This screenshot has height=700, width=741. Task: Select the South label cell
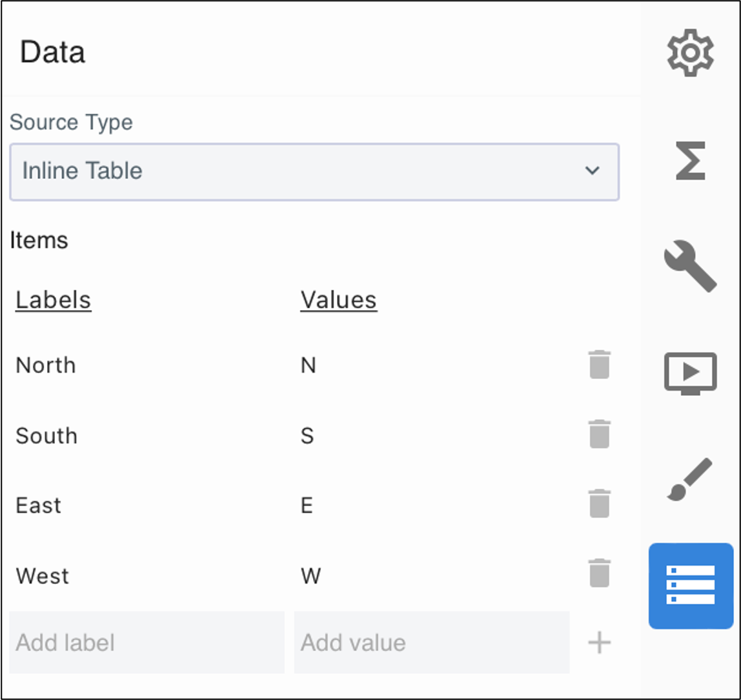click(x=46, y=436)
